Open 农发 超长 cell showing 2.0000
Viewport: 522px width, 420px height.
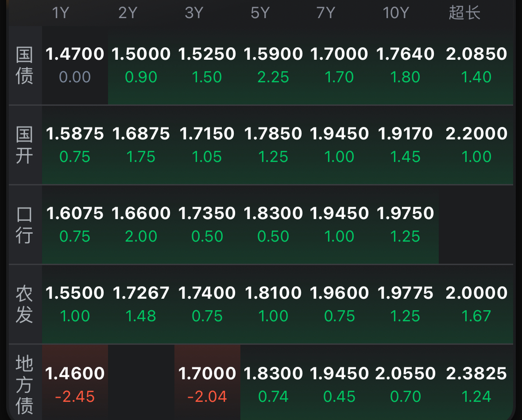tap(476, 304)
